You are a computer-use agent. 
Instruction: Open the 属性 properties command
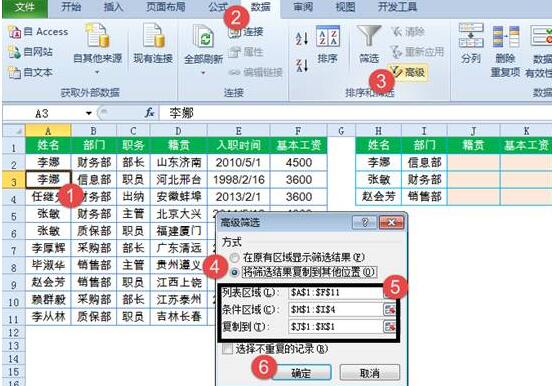246,52
